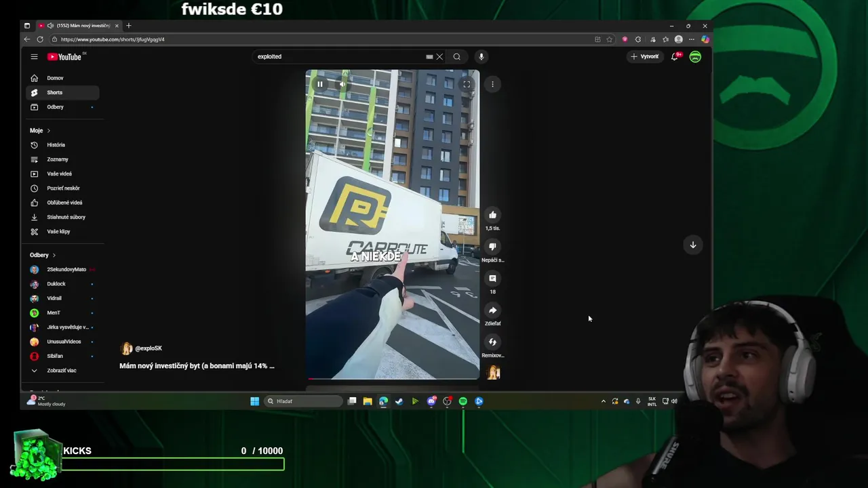Go to the YouTube logo home link

click(64, 57)
